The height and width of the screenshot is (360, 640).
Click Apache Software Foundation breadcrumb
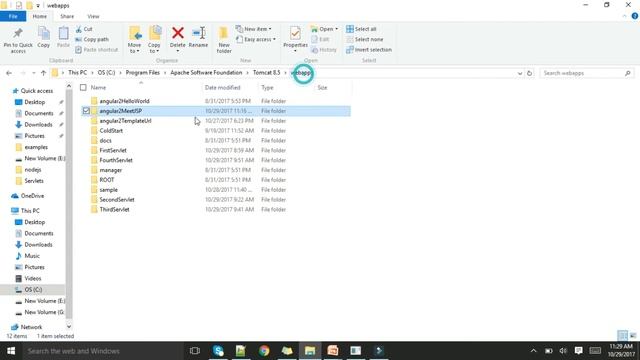(206, 73)
